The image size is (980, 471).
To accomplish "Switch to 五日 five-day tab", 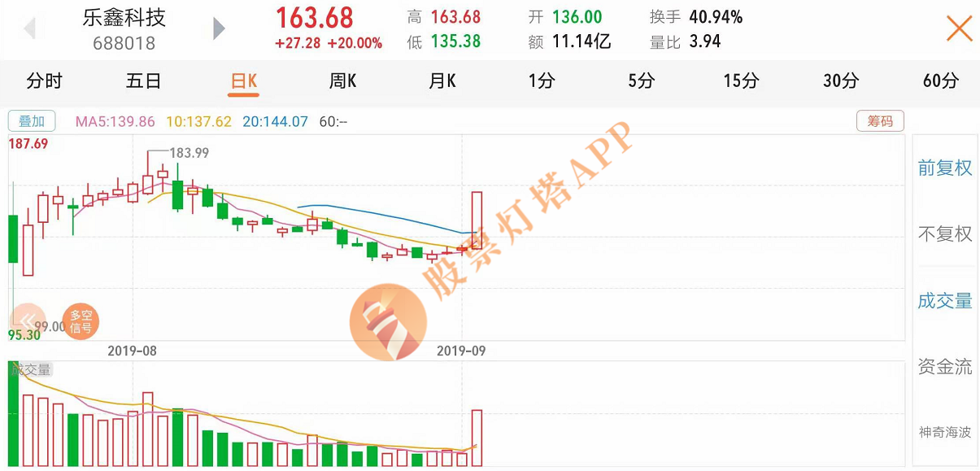I will [x=143, y=81].
